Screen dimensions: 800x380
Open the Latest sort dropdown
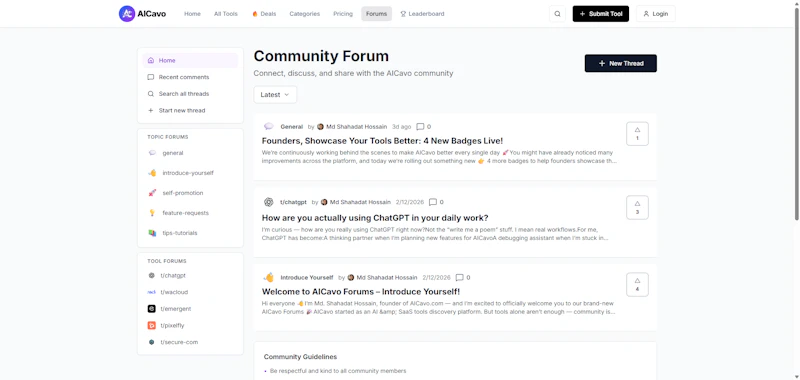tap(275, 95)
